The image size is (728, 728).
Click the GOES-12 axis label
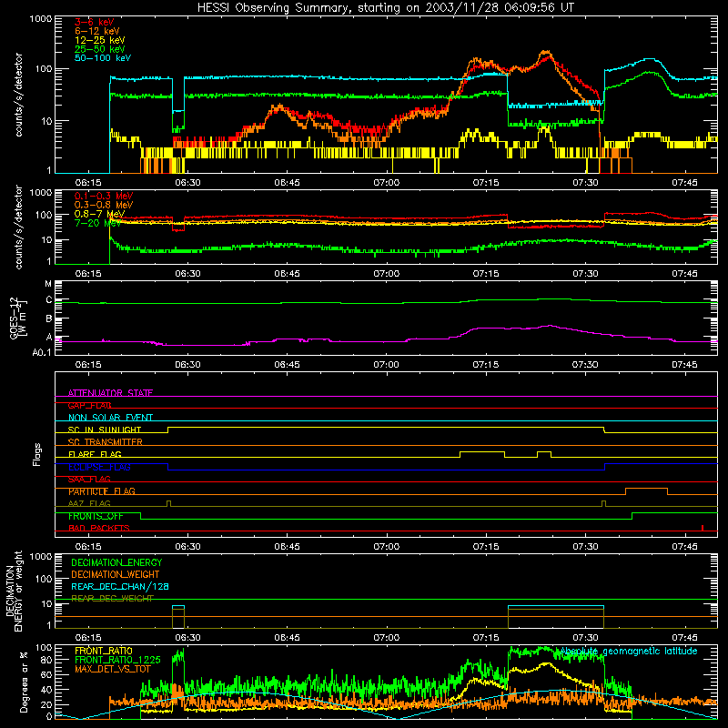[x=14, y=318]
